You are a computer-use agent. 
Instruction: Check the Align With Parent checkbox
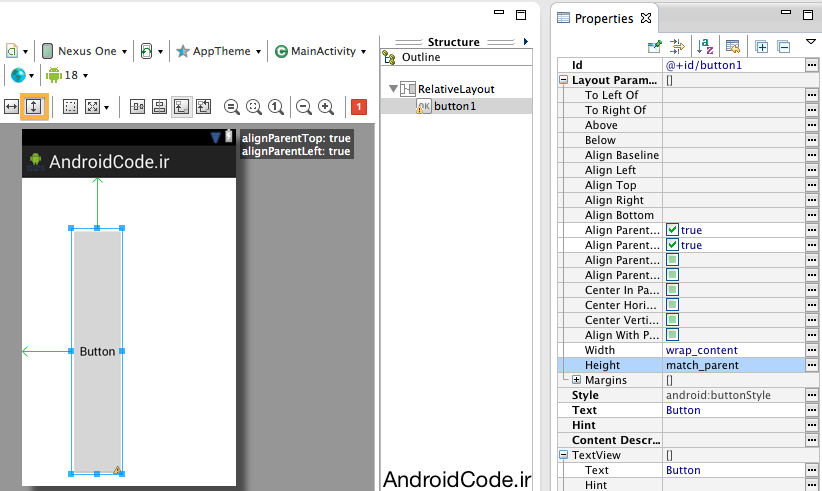673,335
